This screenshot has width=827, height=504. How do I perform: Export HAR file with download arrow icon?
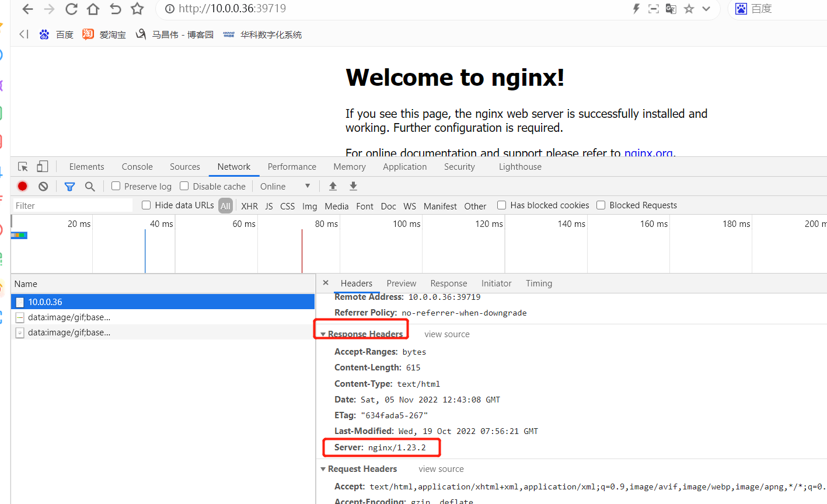tap(353, 186)
